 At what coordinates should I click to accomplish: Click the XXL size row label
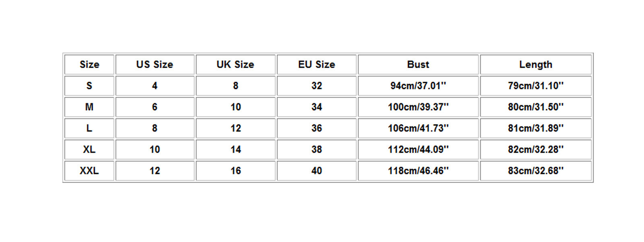(x=89, y=171)
